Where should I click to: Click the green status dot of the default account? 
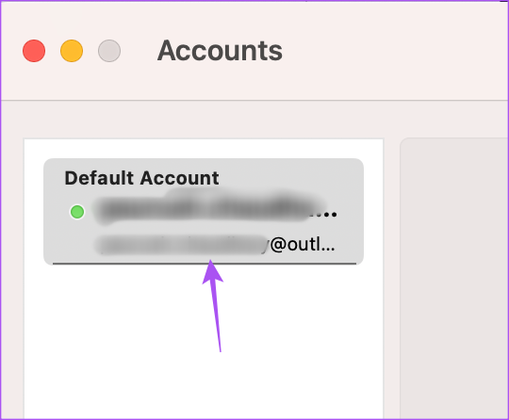(77, 212)
